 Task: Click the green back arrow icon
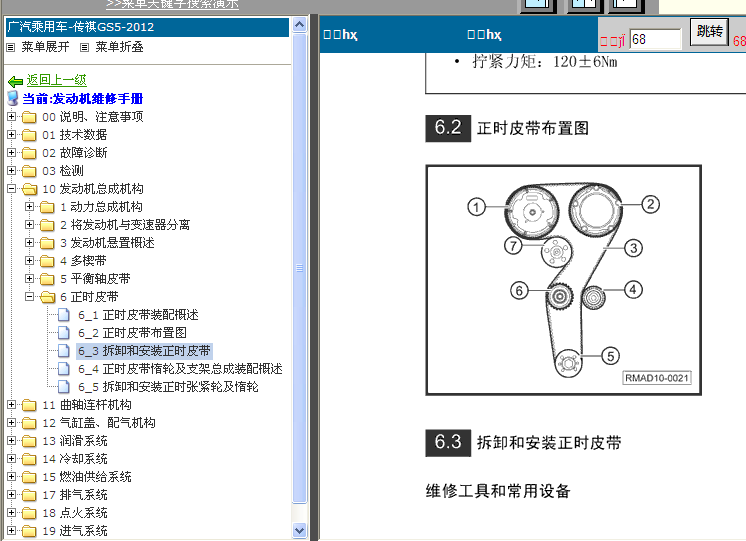(15, 81)
